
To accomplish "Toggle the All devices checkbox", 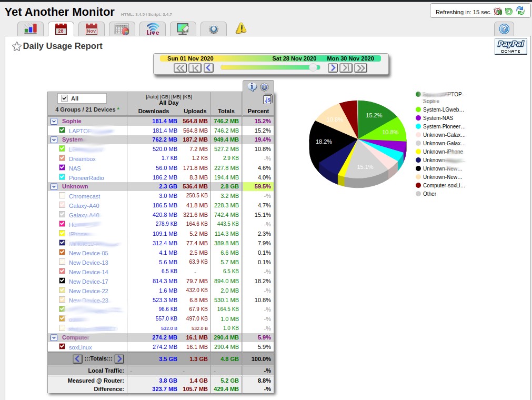I will [x=64, y=98].
